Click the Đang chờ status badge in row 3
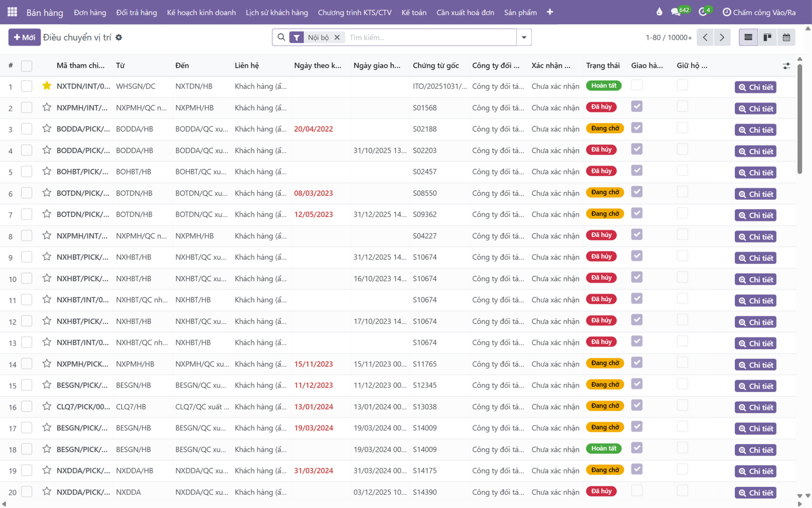The width and height of the screenshot is (812, 508). pos(605,129)
